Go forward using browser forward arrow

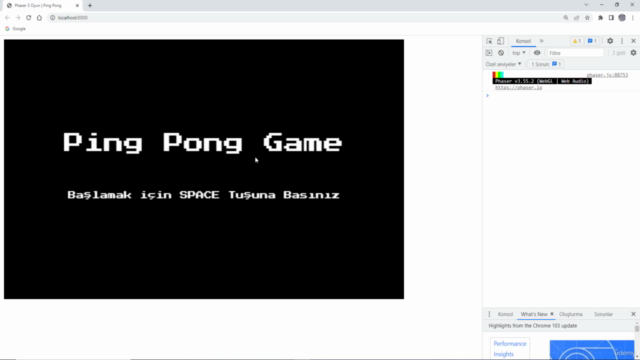point(18,18)
